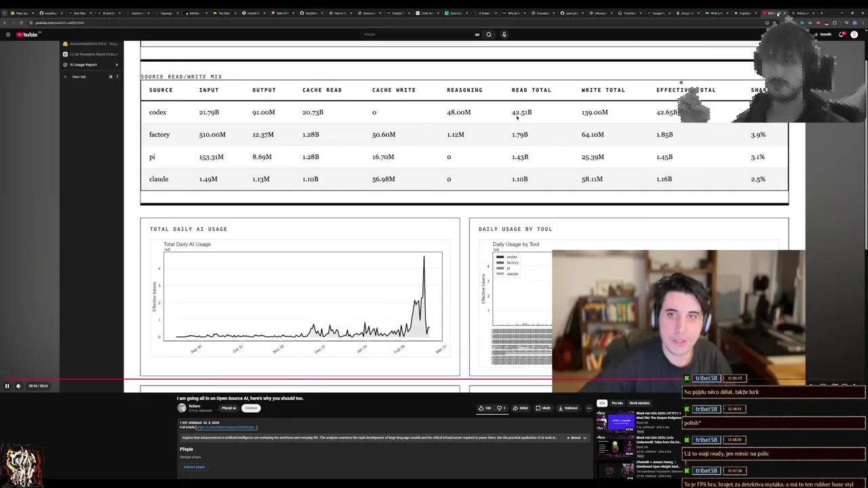This screenshot has height=488, width=868.
Task: Click the REASONING column header
Action: pos(465,90)
